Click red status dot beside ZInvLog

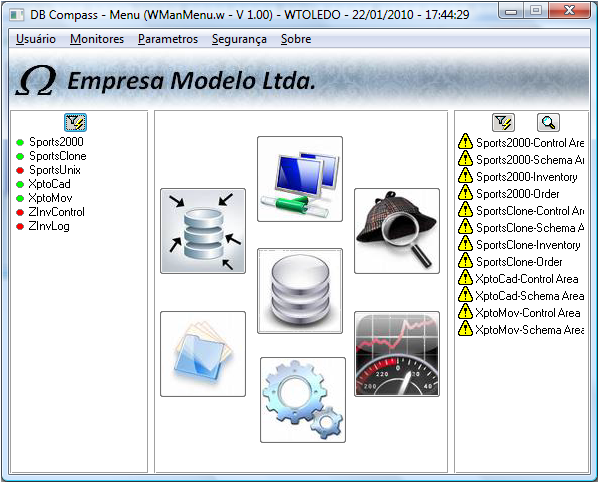pos(20,227)
